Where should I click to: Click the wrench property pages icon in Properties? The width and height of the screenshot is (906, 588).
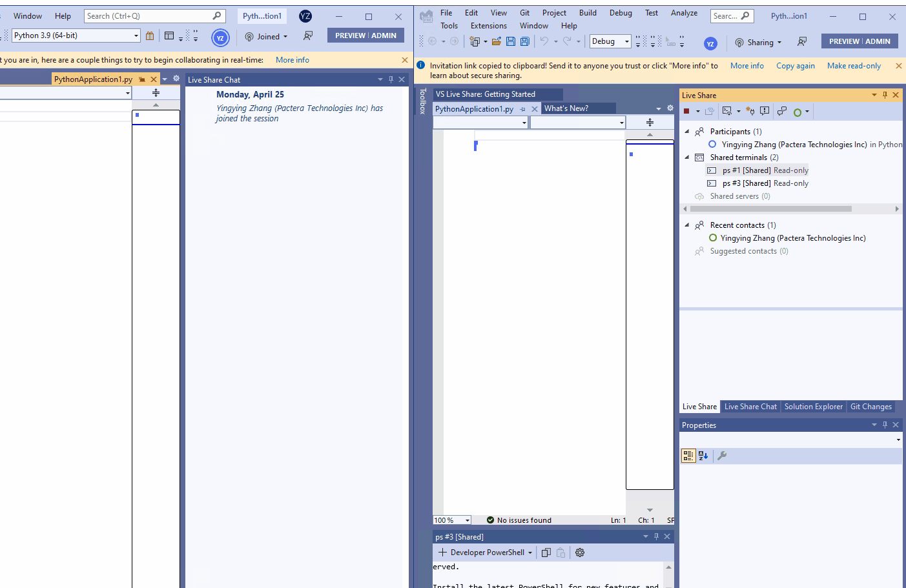tap(722, 456)
